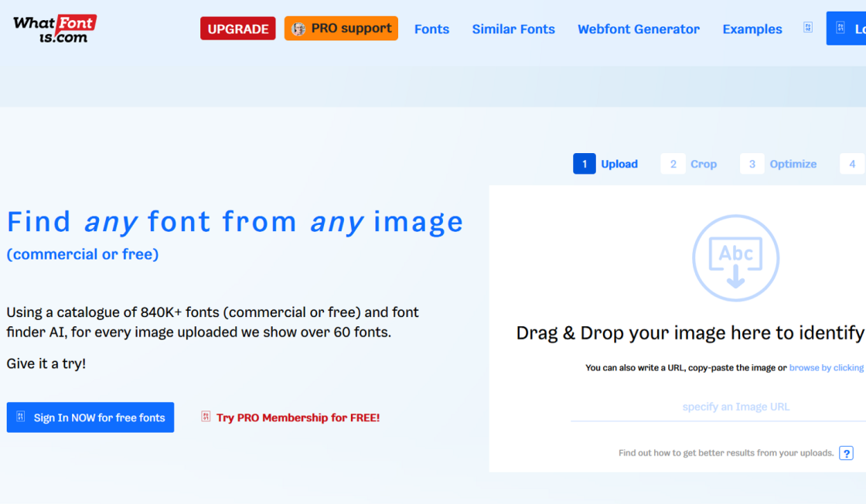Click the WhatFontIs.com logo
The height and width of the screenshot is (504, 866).
[55, 29]
